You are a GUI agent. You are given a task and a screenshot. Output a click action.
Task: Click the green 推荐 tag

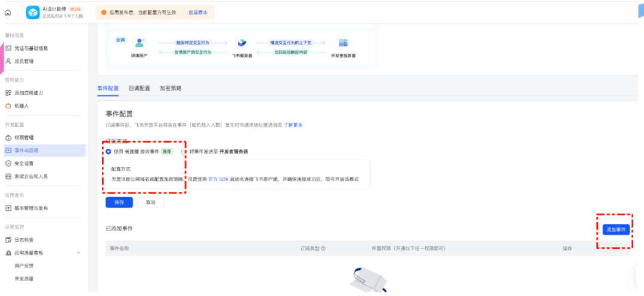(166, 151)
